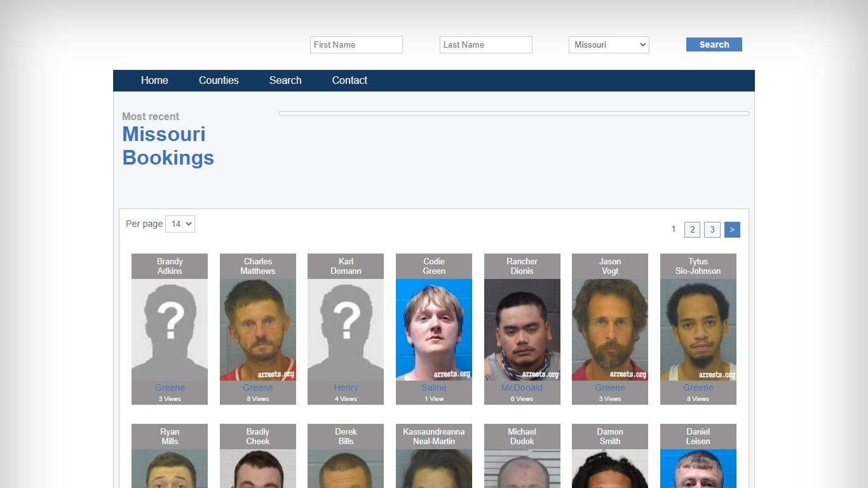Click the Rancher Dionis name header
This screenshot has height=488, width=868.
pos(522,266)
